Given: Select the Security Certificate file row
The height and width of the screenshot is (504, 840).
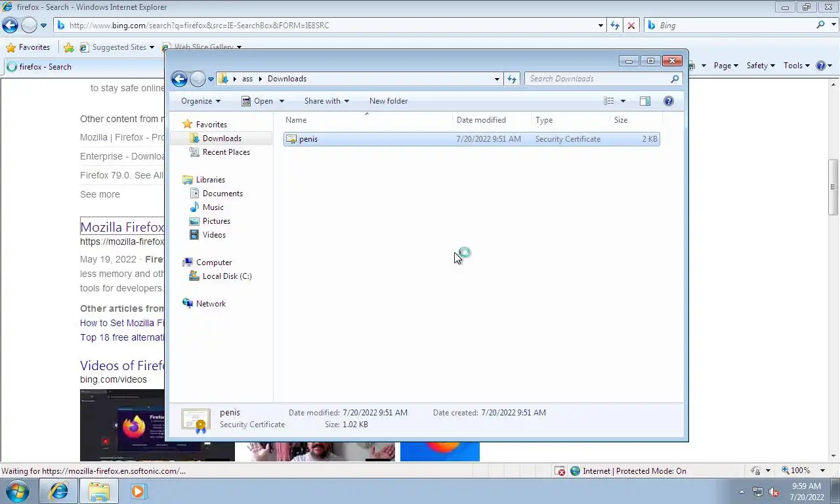Looking at the screenshot, I should [x=471, y=139].
